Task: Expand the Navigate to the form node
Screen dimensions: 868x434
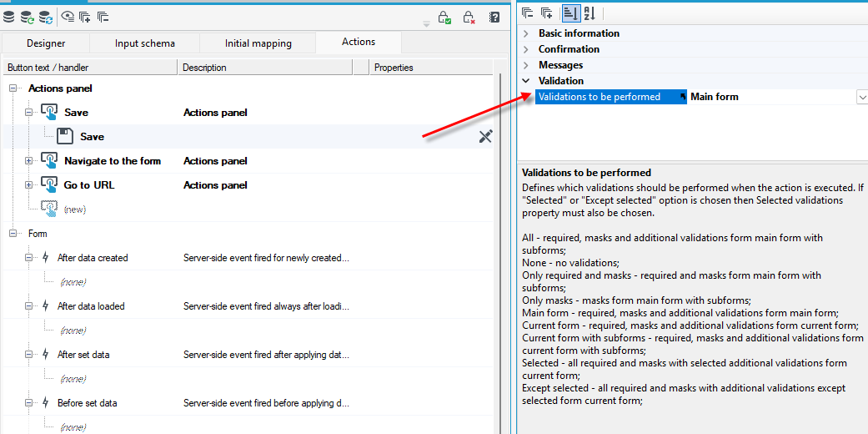Action: click(29, 161)
